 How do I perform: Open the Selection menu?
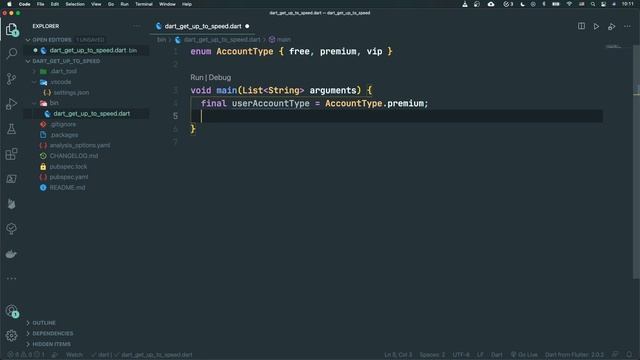click(x=75, y=4)
